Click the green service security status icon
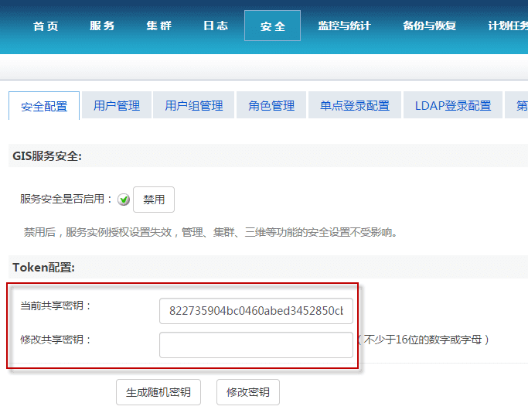 pos(124,200)
